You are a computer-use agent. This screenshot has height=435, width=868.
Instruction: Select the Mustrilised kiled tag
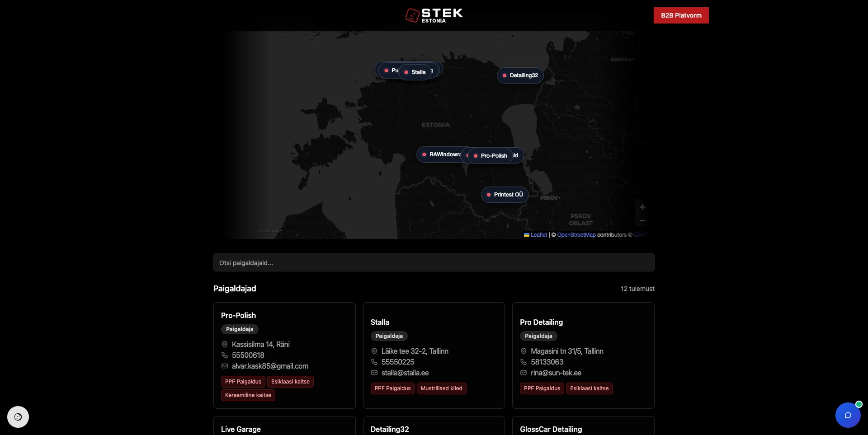point(442,388)
